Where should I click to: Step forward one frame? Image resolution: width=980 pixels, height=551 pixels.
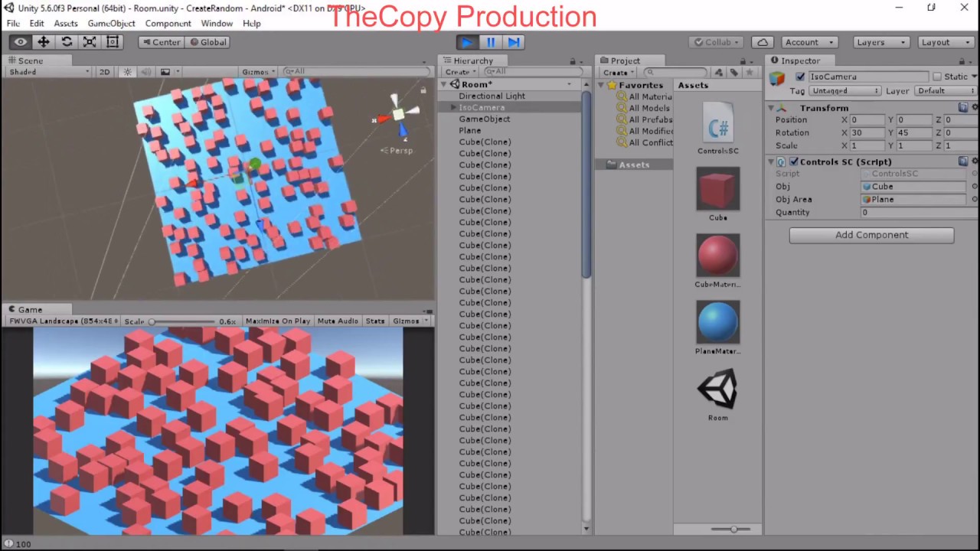tap(514, 42)
